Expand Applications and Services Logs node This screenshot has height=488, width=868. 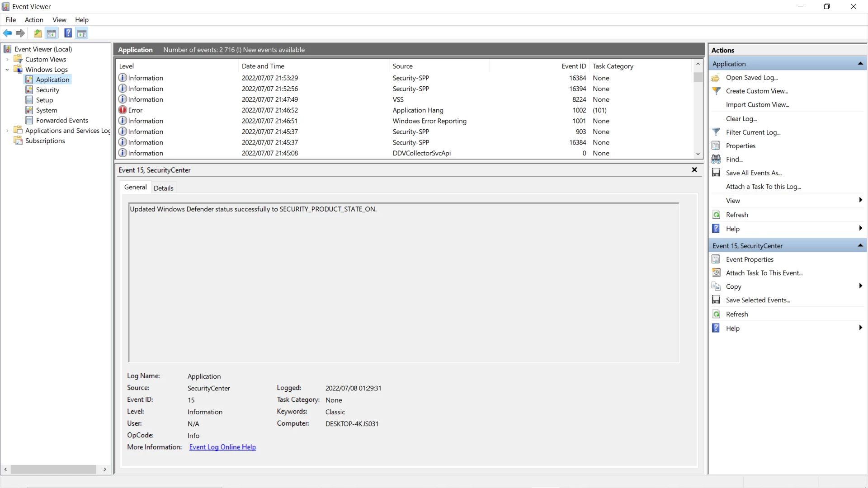tap(7, 131)
